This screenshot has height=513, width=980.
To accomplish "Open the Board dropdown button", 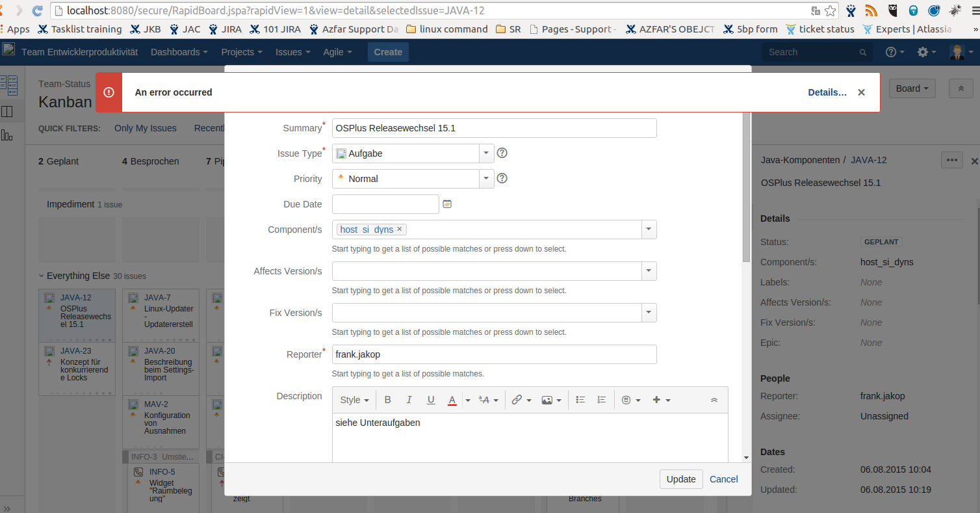I will [912, 88].
